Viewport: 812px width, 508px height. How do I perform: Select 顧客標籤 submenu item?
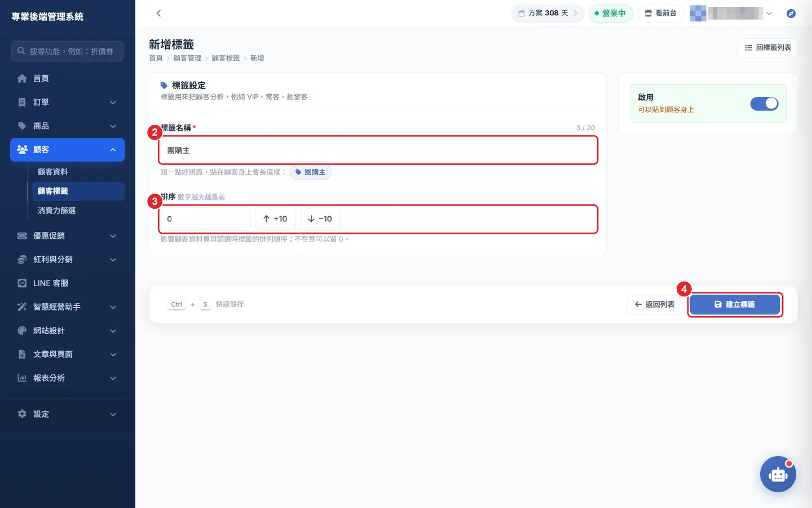pos(77,191)
